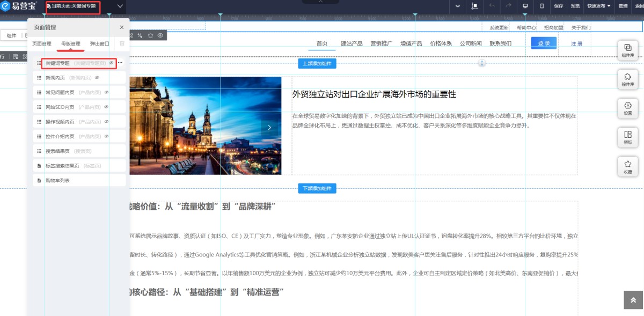Toggle visibility eye for 新闻内页
Screen dimensions: 644x316
(97, 78)
